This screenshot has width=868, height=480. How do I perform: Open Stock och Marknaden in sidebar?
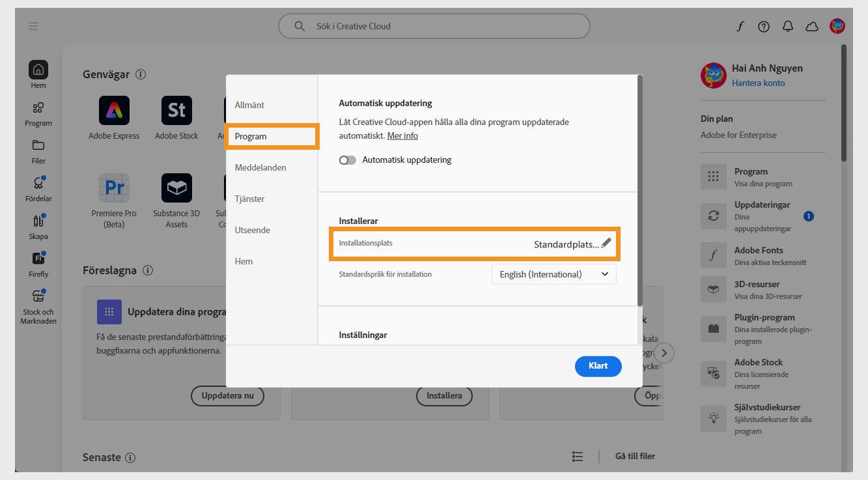38,307
